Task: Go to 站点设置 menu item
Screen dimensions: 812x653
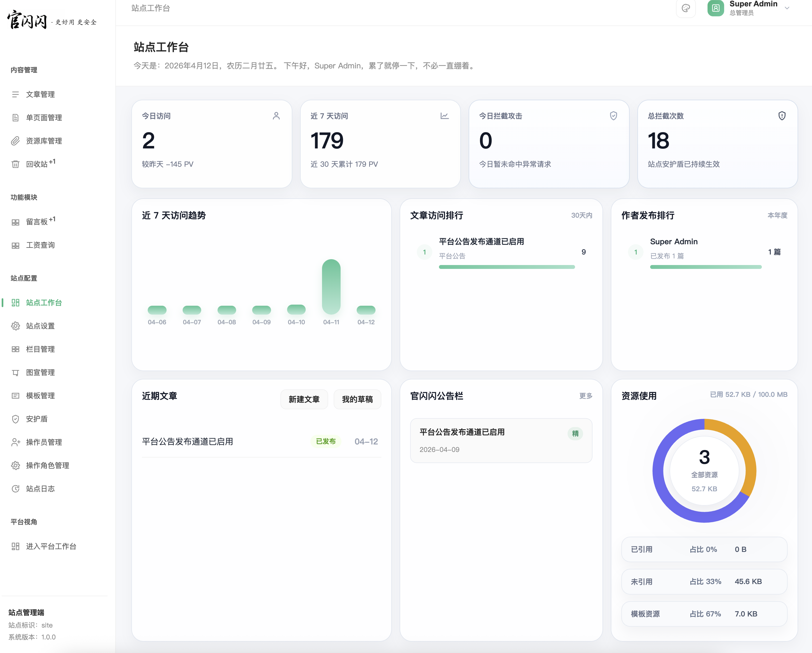Action: tap(40, 326)
